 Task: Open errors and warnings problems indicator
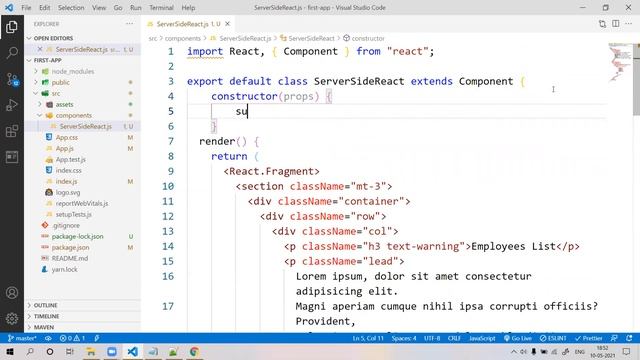pos(72,338)
